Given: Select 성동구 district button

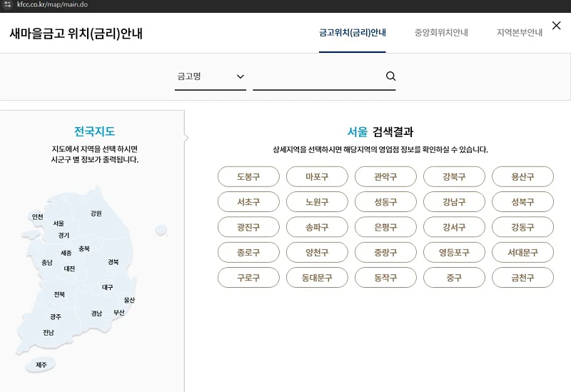Looking at the screenshot, I should (385, 202).
